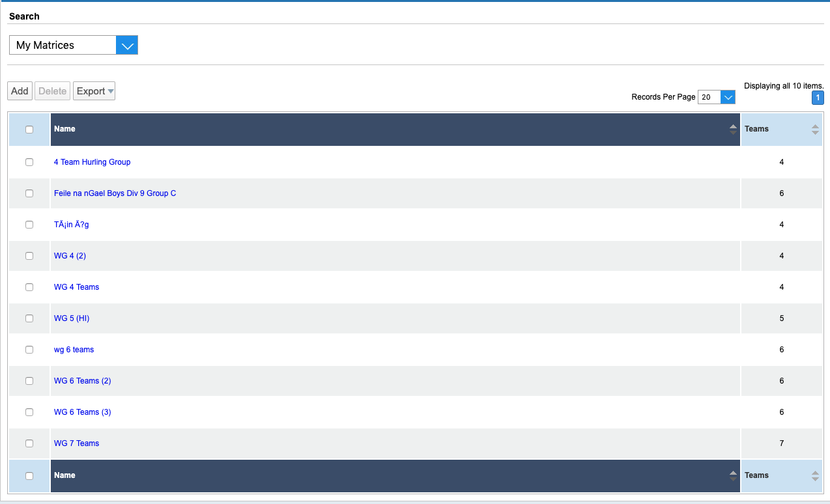The image size is (830, 504).
Task: Open the WG 7 Teams link
Action: (76, 443)
